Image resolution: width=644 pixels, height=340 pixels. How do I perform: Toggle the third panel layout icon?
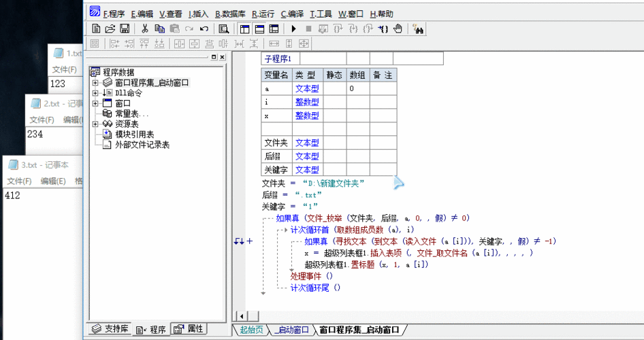[x=274, y=29]
